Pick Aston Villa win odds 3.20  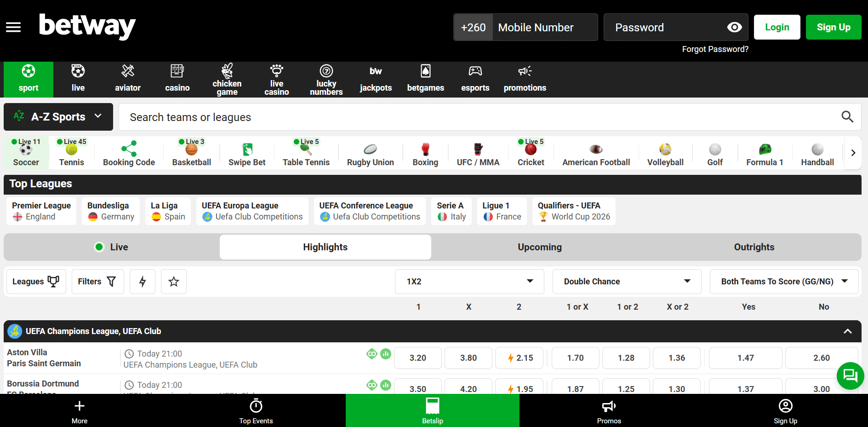pos(418,358)
